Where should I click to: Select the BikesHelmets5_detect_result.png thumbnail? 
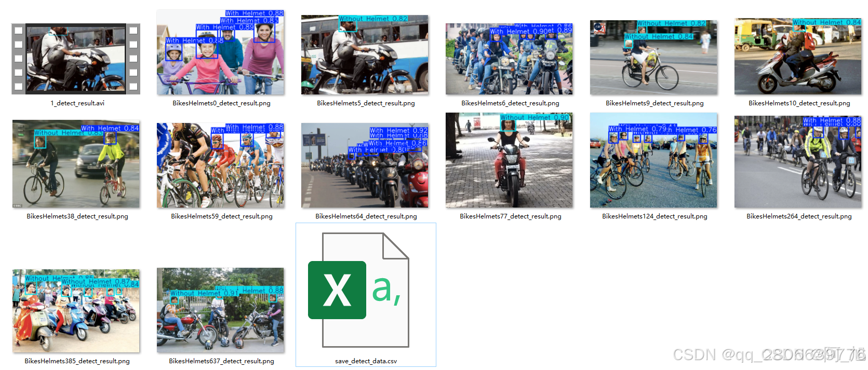click(365, 54)
